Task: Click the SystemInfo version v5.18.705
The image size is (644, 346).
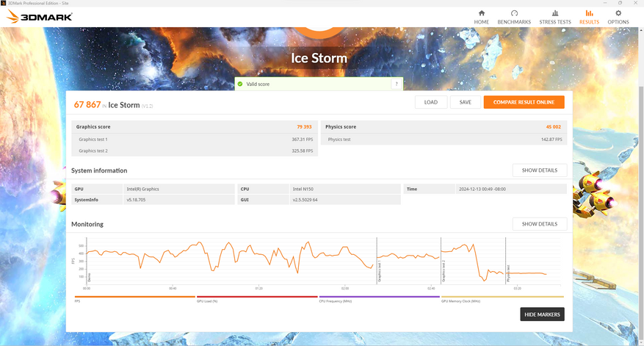Action: (x=136, y=200)
